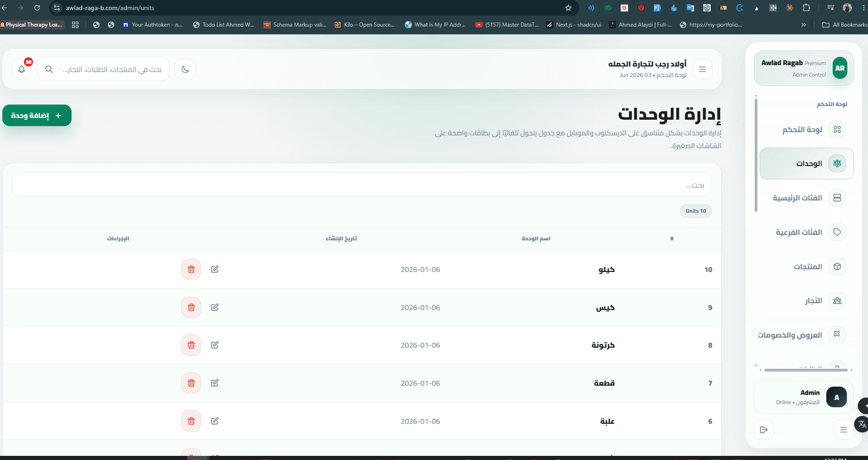Open notifications bell with 30 badge
Image resolution: width=868 pixels, height=460 pixels.
(x=22, y=69)
